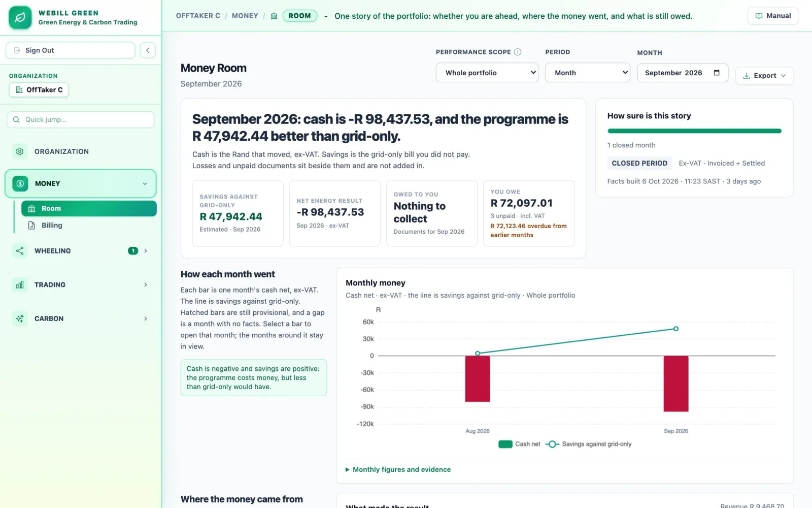Click the Quick jump search field
812x508 pixels.
pyautogui.click(x=81, y=119)
